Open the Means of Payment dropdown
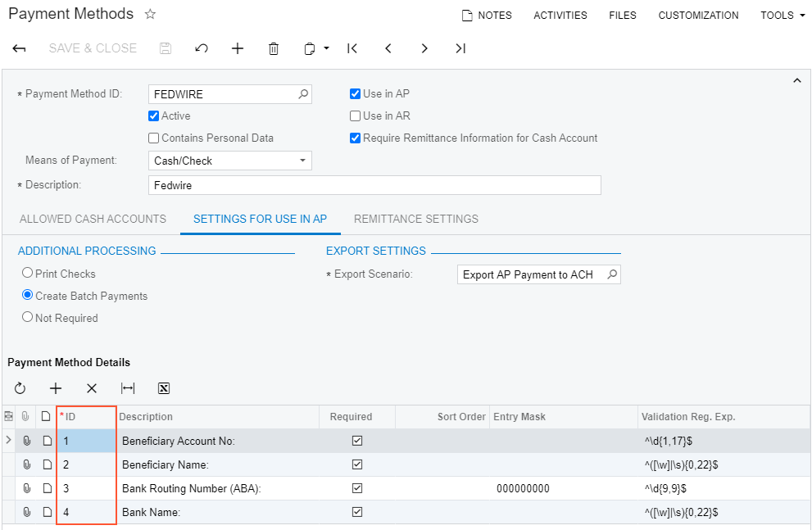812x530 pixels. (302, 160)
